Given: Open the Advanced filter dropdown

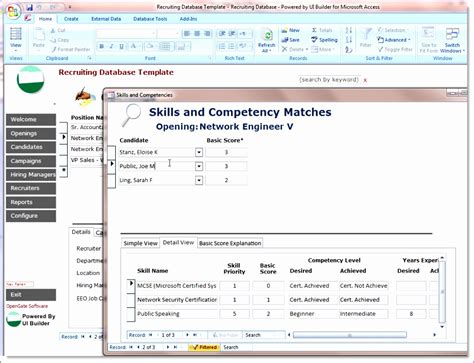Looking at the screenshot, I should 394,40.
